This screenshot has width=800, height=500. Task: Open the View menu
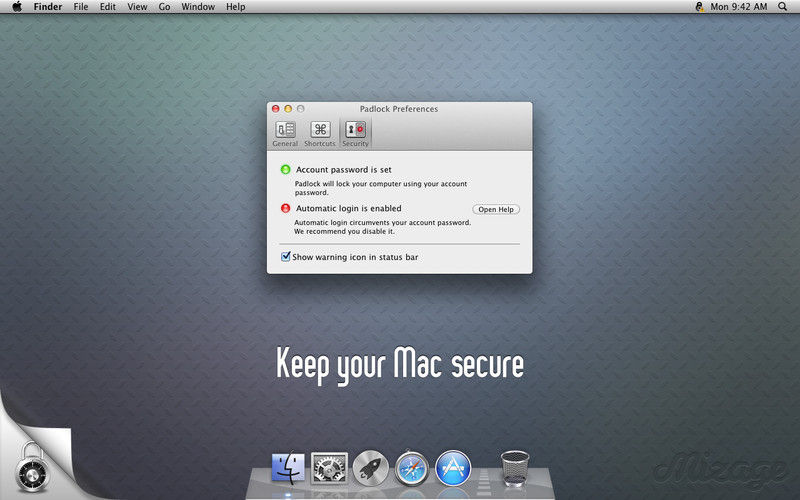click(137, 7)
